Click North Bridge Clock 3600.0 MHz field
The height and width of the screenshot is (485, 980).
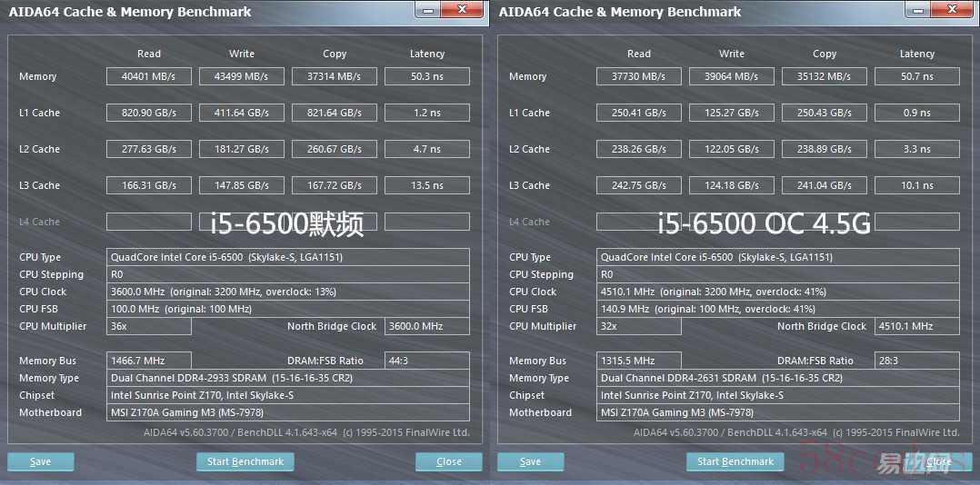coord(427,326)
